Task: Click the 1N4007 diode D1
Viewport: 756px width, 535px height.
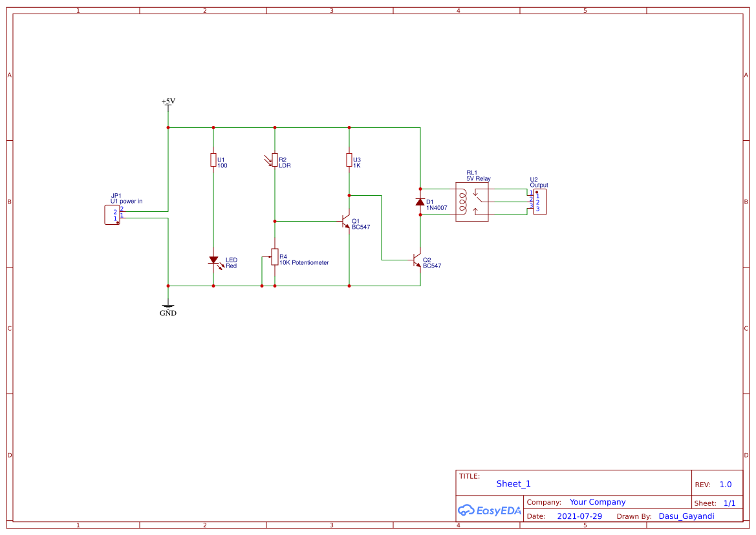Action: coord(419,202)
